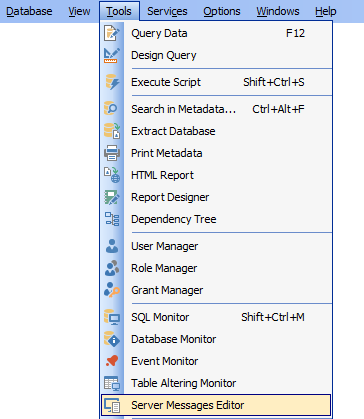Click the Event Monitor bell icon

[112, 361]
